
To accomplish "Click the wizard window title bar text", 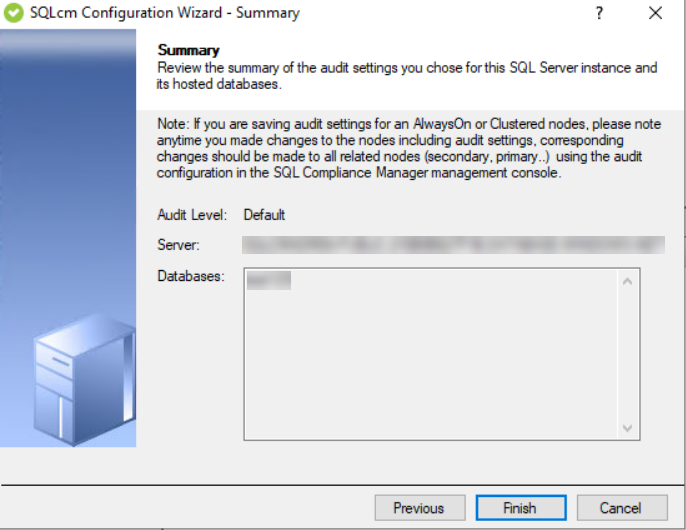I will [165, 14].
